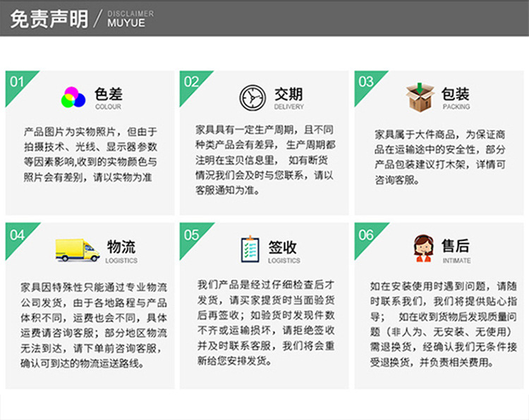Click the customer service agent icon
The image size is (529, 420).
coord(423,249)
